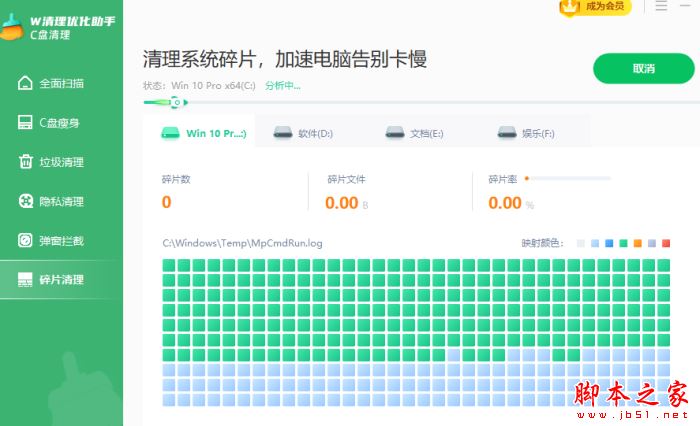Click the drive icon beside 娱乐(F:)
Screen dimensions: 700x426
507,132
